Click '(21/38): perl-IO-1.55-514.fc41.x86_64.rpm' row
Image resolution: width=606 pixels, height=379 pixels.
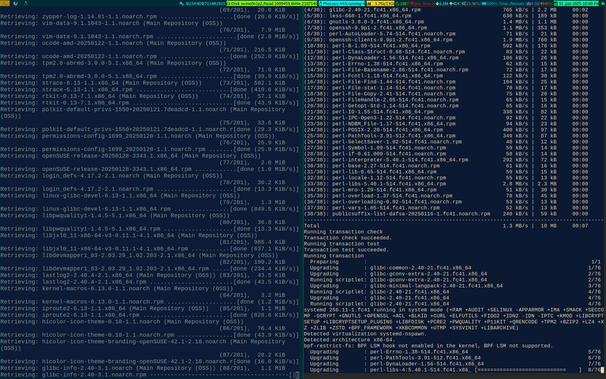click(x=446, y=112)
